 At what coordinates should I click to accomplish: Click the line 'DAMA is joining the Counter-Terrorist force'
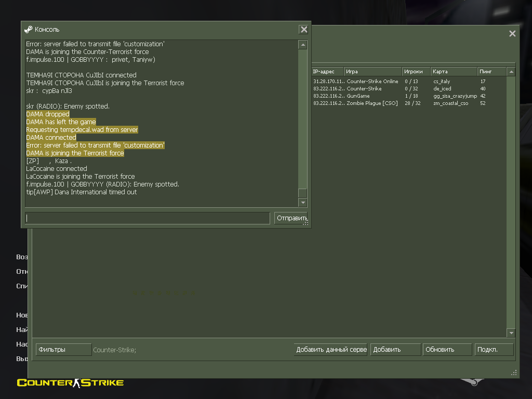coord(87,52)
